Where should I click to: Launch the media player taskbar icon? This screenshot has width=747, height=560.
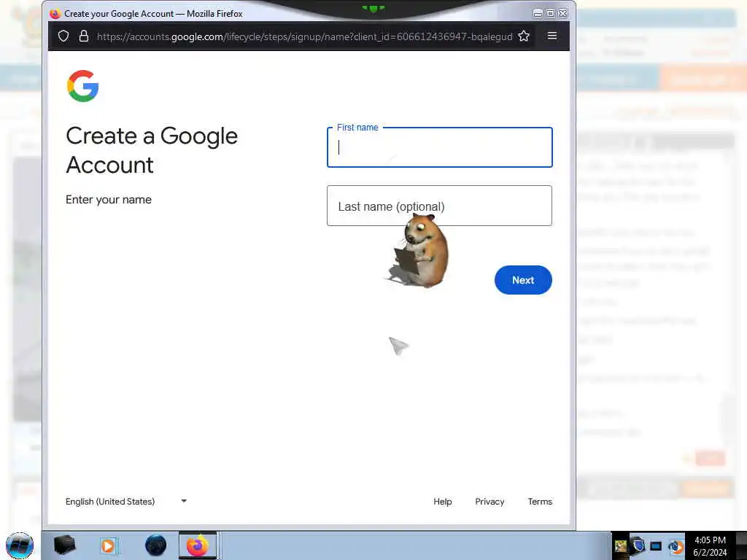pos(109,545)
